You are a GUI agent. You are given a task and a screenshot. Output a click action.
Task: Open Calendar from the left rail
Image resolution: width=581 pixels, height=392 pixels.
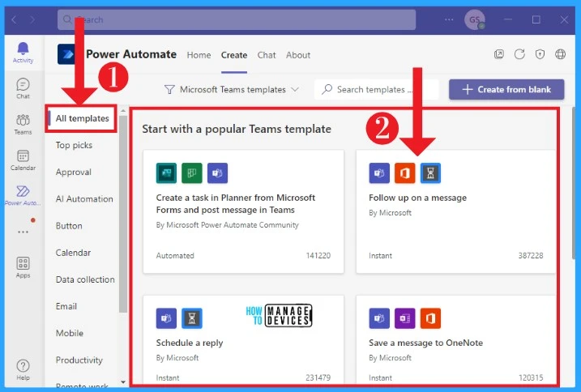click(x=23, y=160)
